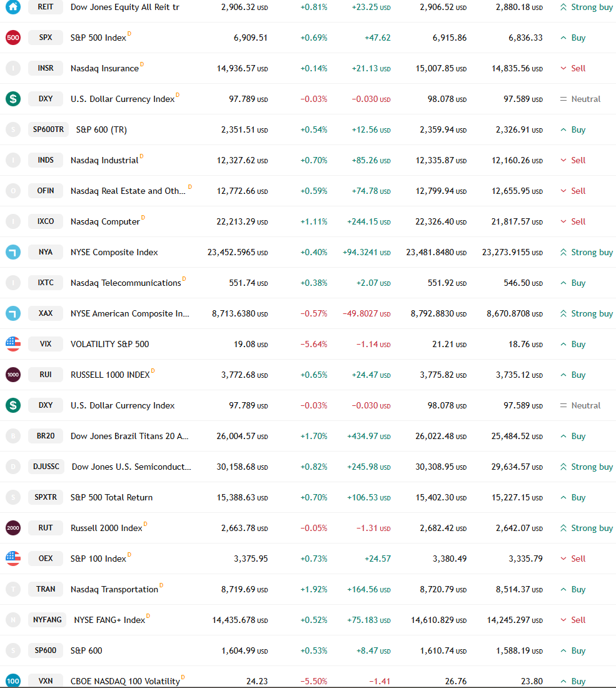Click the dark 2000 icon for RUT
This screenshot has height=688, width=616.
pyautogui.click(x=13, y=528)
